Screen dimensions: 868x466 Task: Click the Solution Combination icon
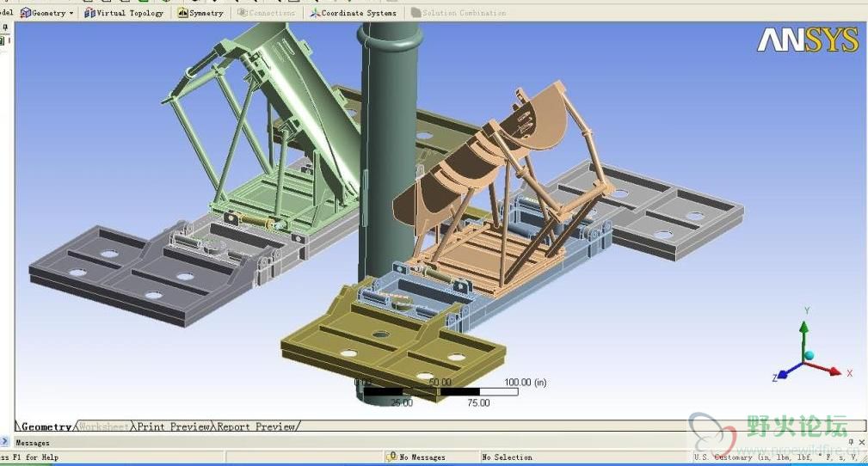click(x=416, y=12)
